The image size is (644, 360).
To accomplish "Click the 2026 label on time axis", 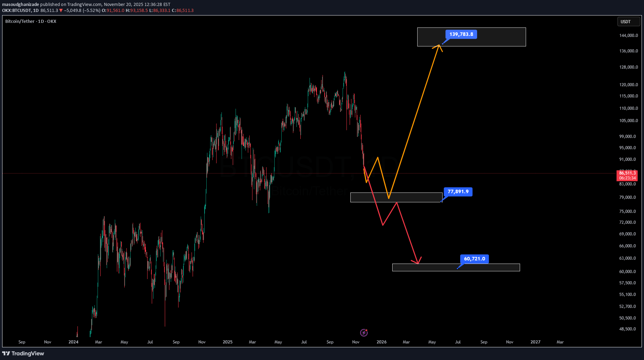I will pos(381,342).
